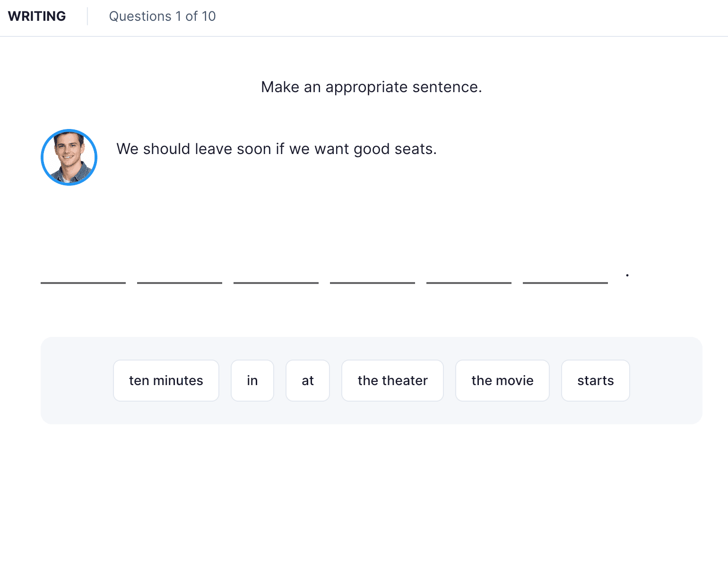Screen dimensions: 728x567
Task: Click the 'Make an appropriate sentence' instruction
Action: (x=371, y=87)
